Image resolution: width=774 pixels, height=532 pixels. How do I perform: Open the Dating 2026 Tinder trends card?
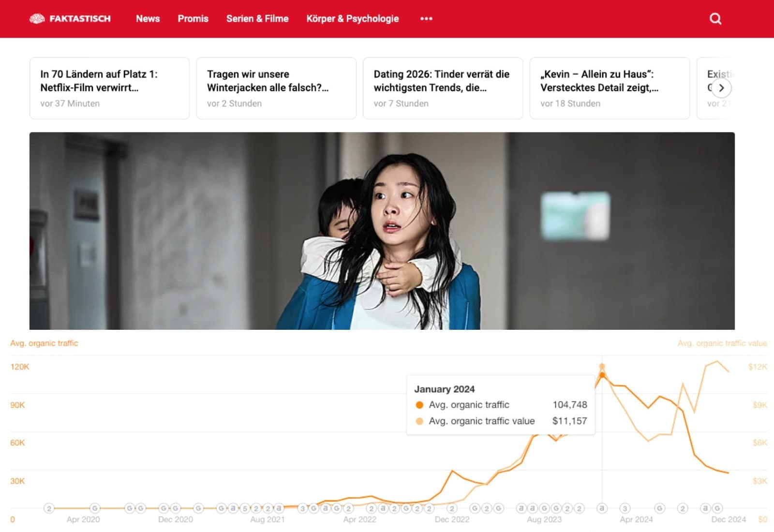[x=443, y=88]
